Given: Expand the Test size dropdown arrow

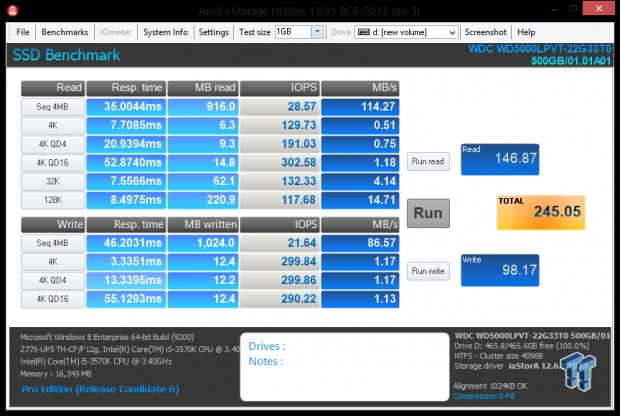Looking at the screenshot, I should tap(317, 32).
